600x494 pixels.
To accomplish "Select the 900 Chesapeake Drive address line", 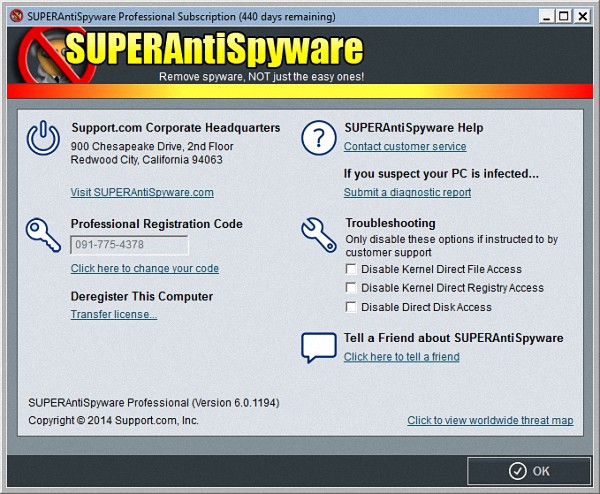I will pos(152,146).
